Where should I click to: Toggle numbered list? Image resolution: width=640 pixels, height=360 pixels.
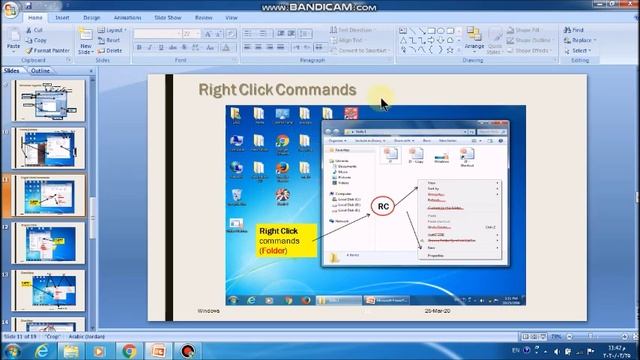click(x=264, y=33)
